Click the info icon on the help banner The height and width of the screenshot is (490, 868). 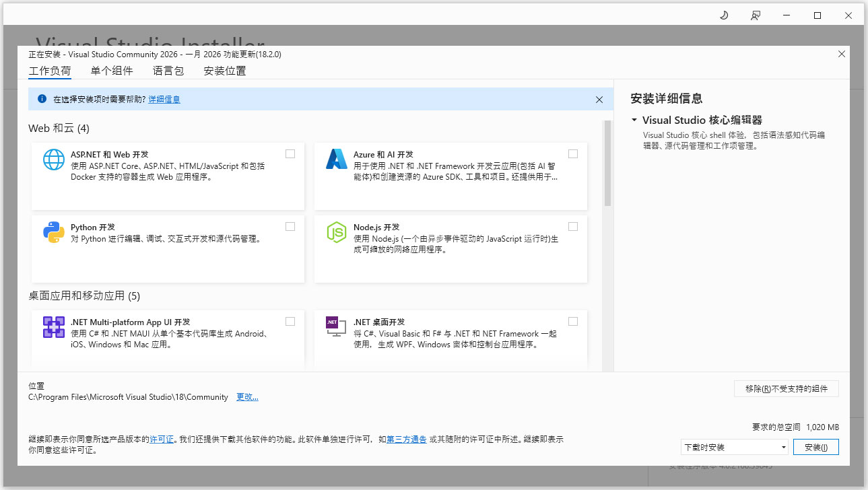pyautogui.click(x=42, y=99)
